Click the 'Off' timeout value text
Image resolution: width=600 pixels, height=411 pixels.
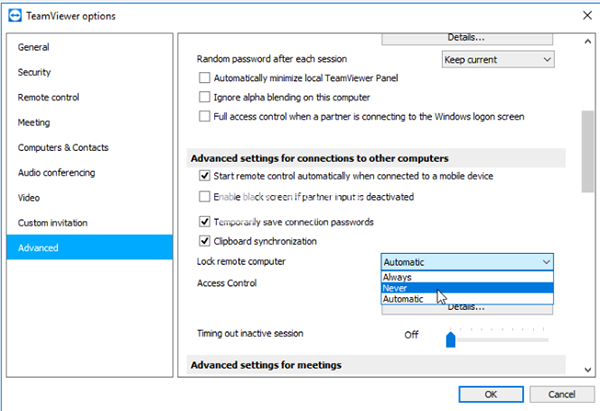pyautogui.click(x=411, y=335)
